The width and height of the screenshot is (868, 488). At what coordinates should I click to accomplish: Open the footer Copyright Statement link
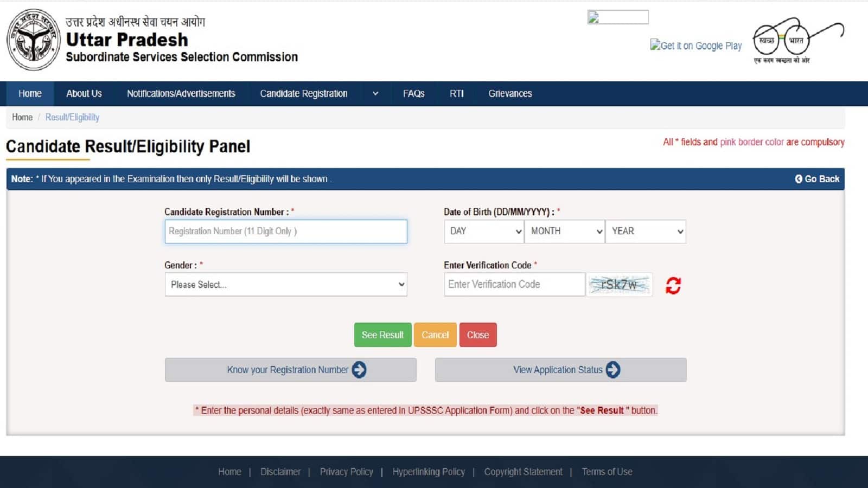click(x=523, y=472)
